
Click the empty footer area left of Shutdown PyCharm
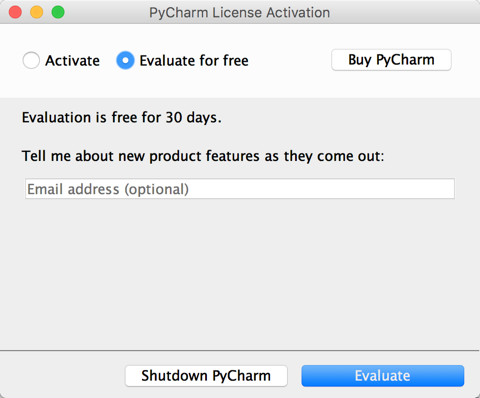[x=62, y=376]
